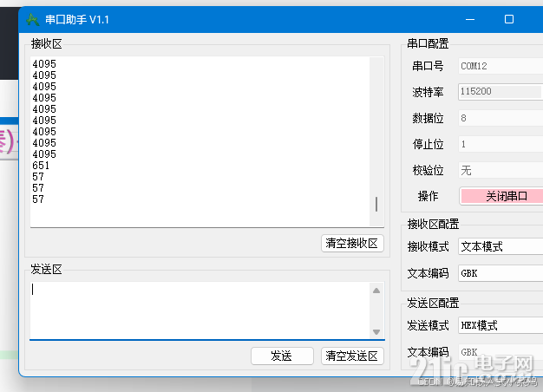Click the 发送区 scroll up arrow

376,291
